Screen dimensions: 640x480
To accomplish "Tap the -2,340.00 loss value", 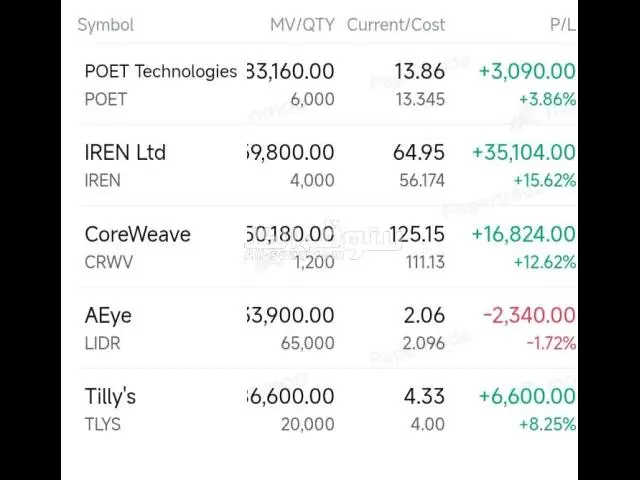I will (529, 316).
